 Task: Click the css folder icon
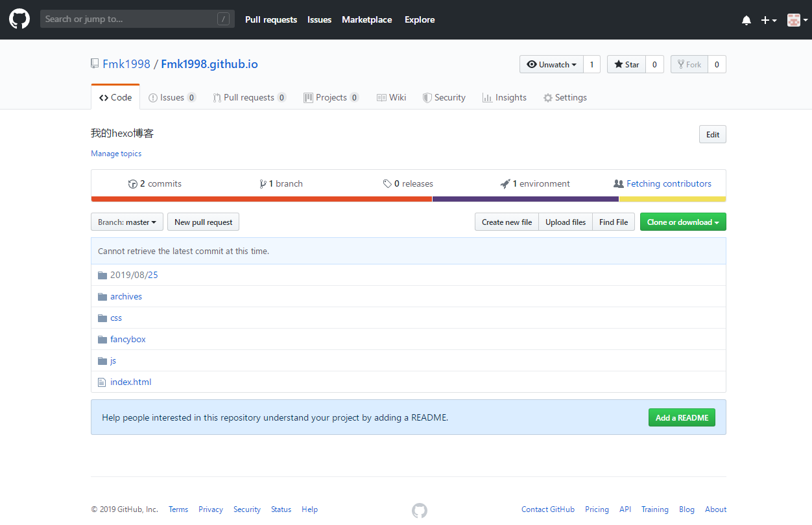pos(102,318)
